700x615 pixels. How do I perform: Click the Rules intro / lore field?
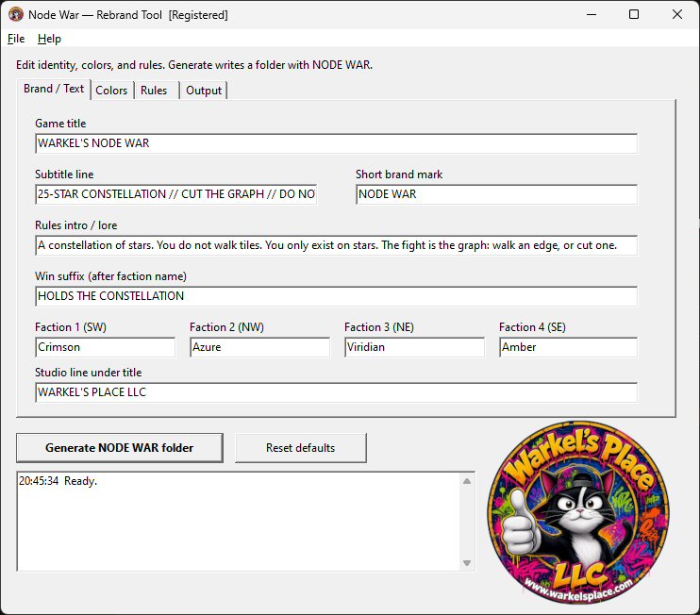[x=336, y=245]
